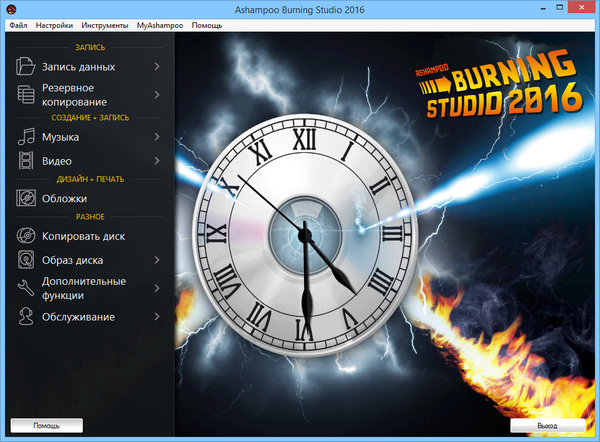Expand the Запись данных submenu arrow
This screenshot has height=442, width=600.
[157, 67]
